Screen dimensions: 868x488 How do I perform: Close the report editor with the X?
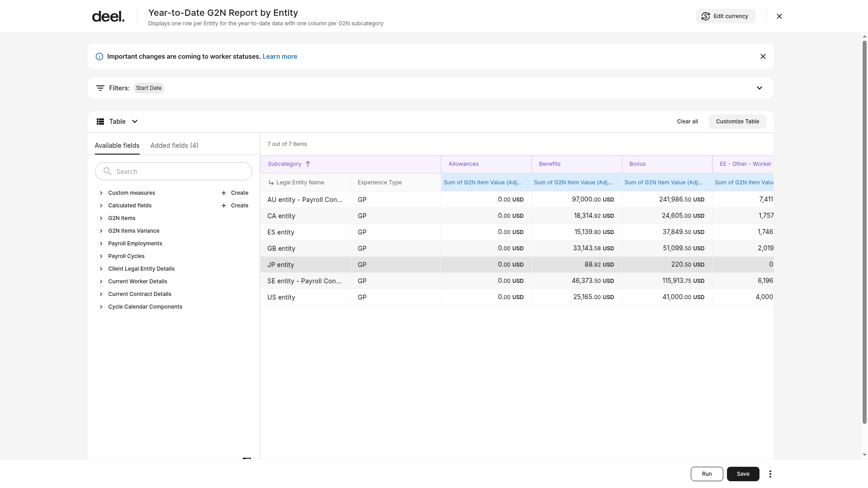tap(779, 16)
